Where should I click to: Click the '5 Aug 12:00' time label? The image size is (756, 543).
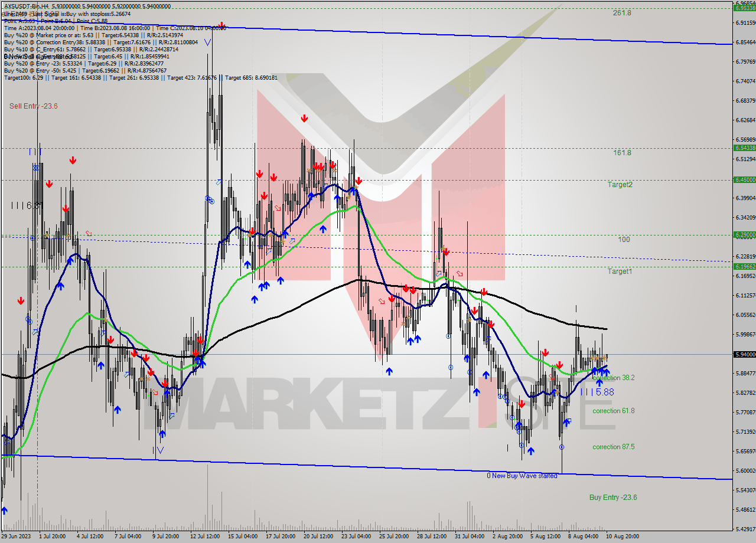tap(546, 537)
